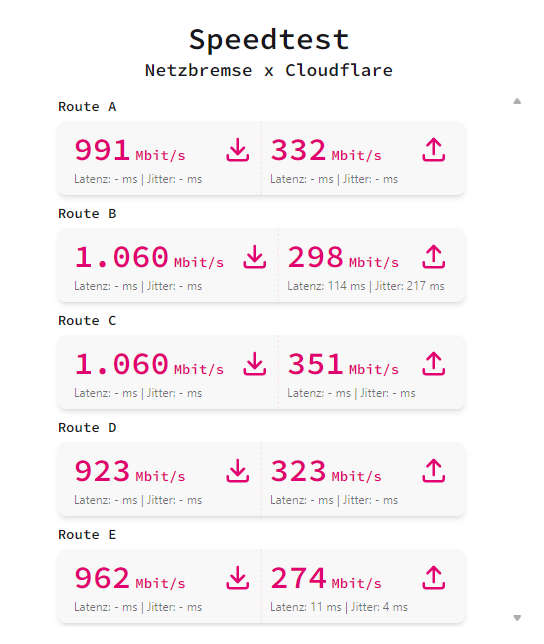Click the Route A 991 Mbit/s download value
The height and width of the screenshot is (644, 544).
point(130,150)
